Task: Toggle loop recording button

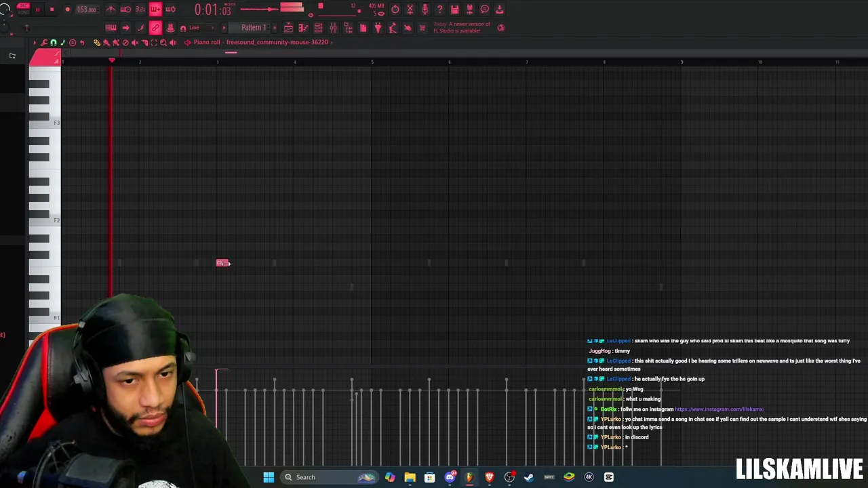Action: [170, 9]
